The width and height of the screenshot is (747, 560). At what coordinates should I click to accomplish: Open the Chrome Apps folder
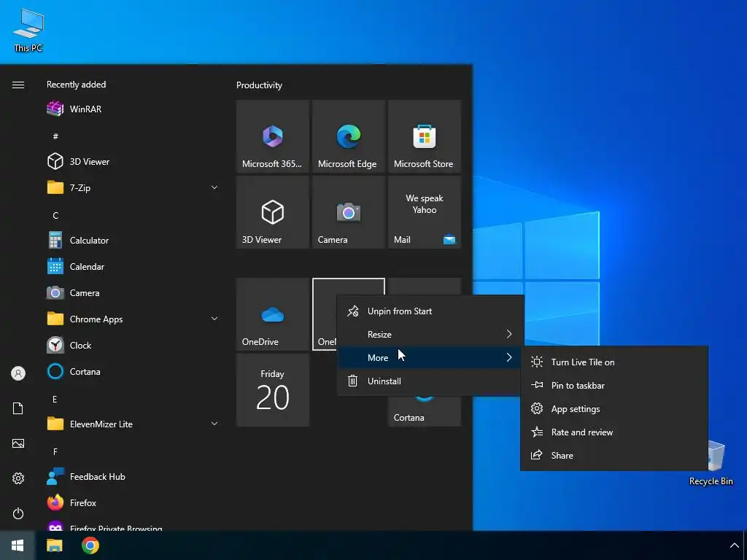point(133,319)
